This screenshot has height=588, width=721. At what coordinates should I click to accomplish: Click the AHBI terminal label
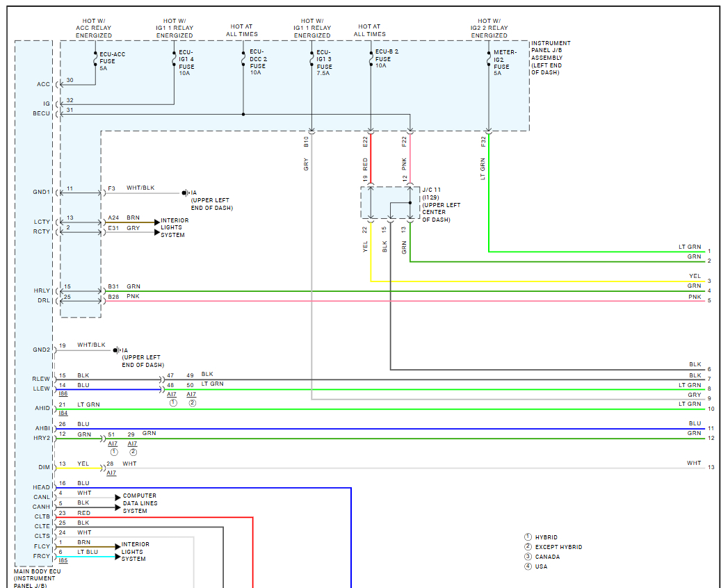pos(43,428)
